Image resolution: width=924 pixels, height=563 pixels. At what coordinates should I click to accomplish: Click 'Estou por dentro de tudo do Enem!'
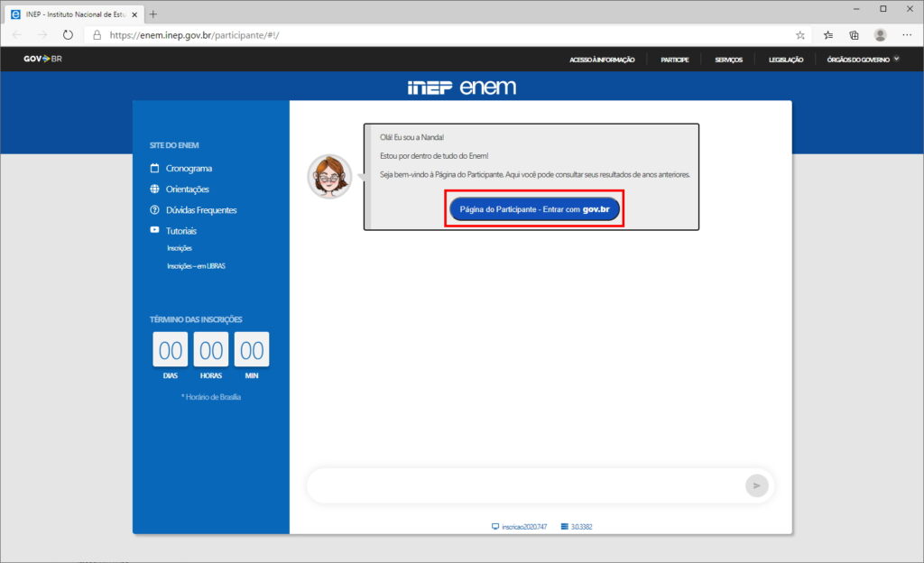click(434, 156)
